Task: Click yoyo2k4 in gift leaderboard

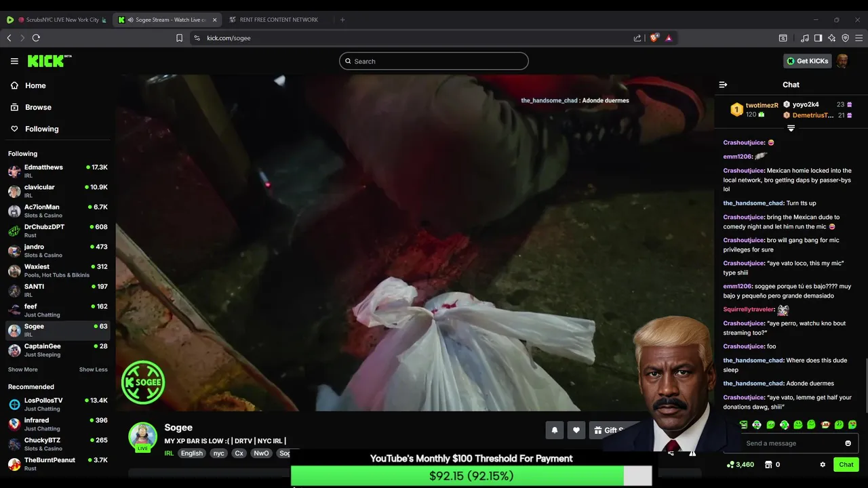Action: tap(806, 104)
